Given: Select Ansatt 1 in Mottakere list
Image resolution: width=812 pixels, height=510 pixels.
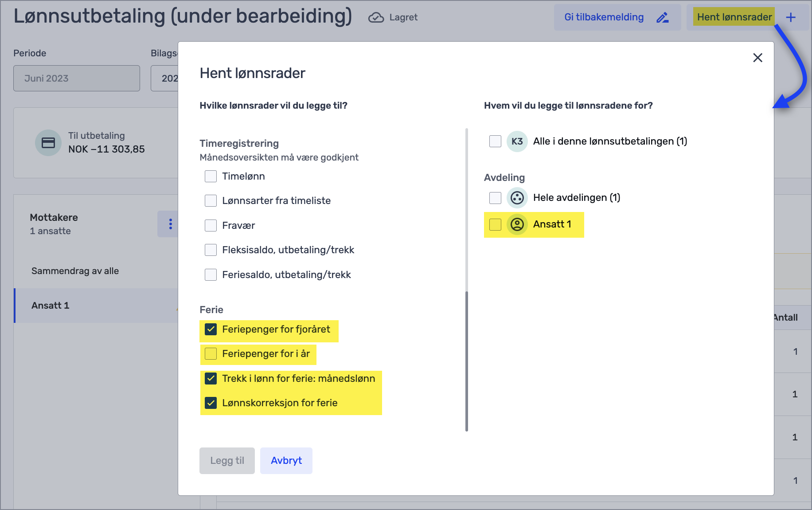Looking at the screenshot, I should (x=51, y=306).
